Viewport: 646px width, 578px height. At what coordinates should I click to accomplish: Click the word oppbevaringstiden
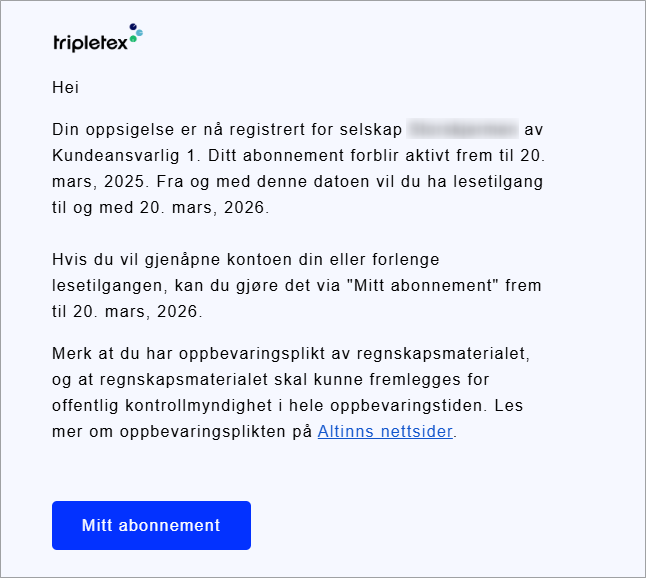(x=406, y=406)
